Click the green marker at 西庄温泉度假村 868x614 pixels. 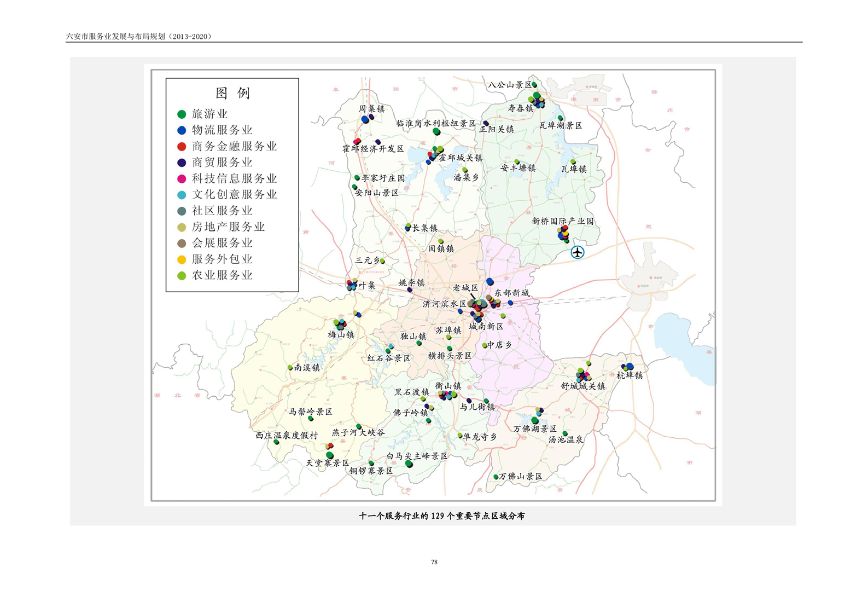(276, 442)
